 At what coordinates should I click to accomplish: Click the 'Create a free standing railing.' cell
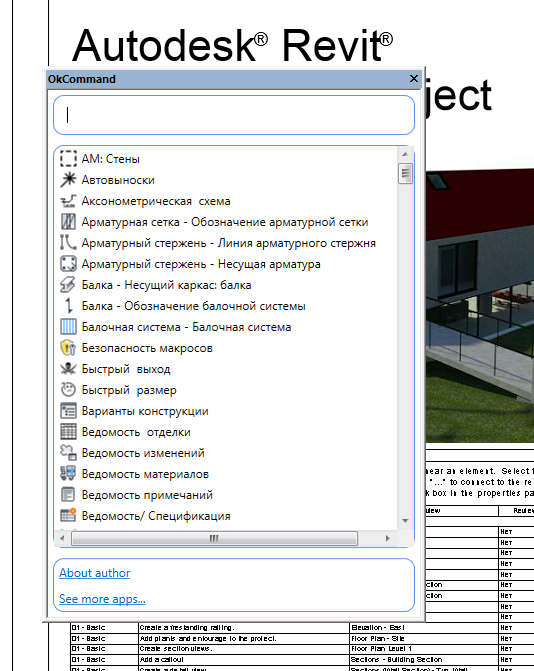point(244,627)
